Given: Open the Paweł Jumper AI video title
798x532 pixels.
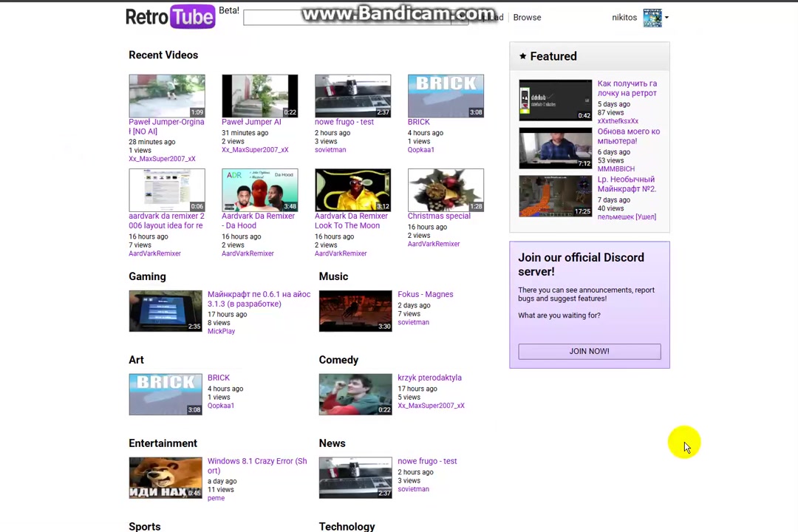Looking at the screenshot, I should pyautogui.click(x=251, y=122).
